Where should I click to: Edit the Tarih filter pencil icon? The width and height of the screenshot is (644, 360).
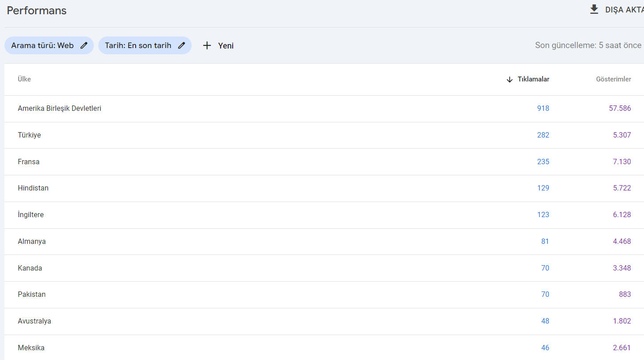pos(181,45)
